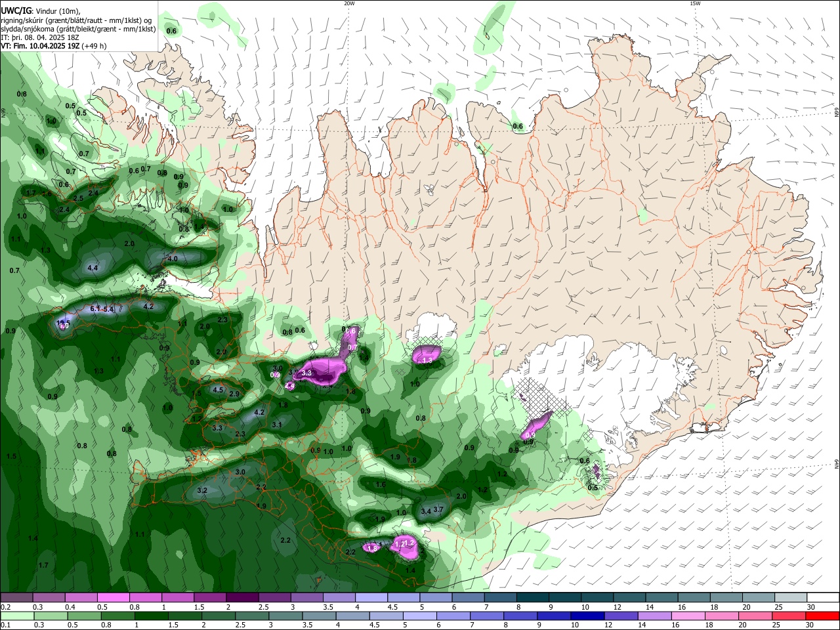The image size is (840, 630).
Task: Click the light violet 14–16 rain legend swatch
Action: tap(654, 616)
